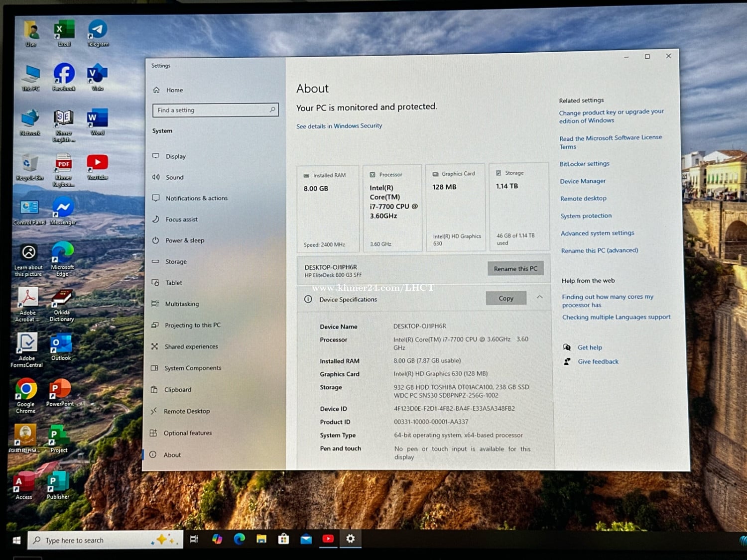Collapse the Device Specifications section

(x=539, y=297)
